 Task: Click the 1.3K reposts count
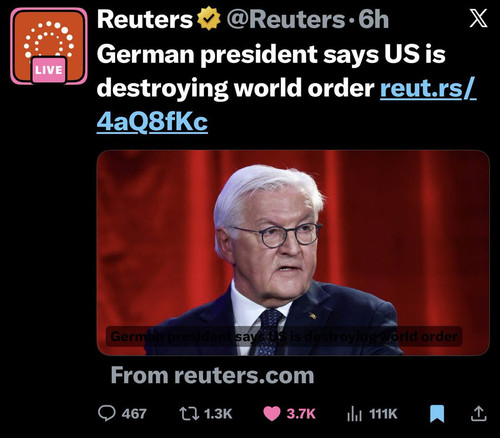tap(218, 414)
